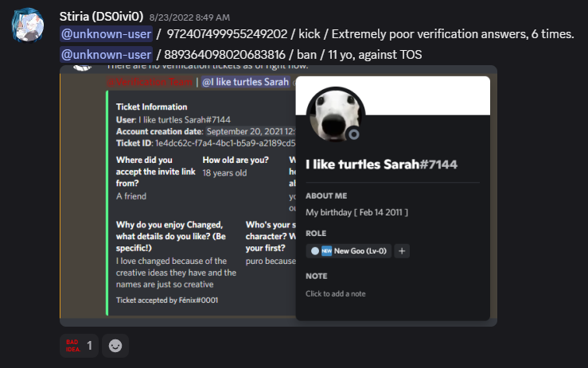The width and height of the screenshot is (588, 368).
Task: Click the '18 years old' answer
Action: pyautogui.click(x=224, y=173)
